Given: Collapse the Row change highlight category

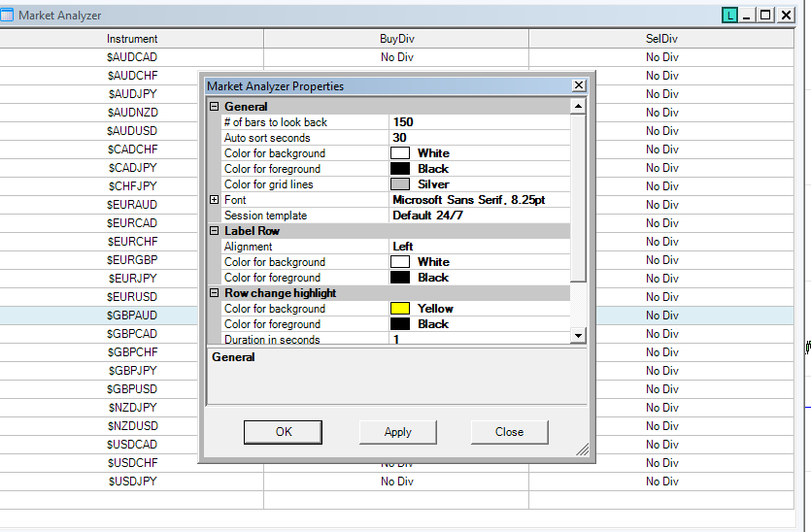Looking at the screenshot, I should (x=214, y=293).
